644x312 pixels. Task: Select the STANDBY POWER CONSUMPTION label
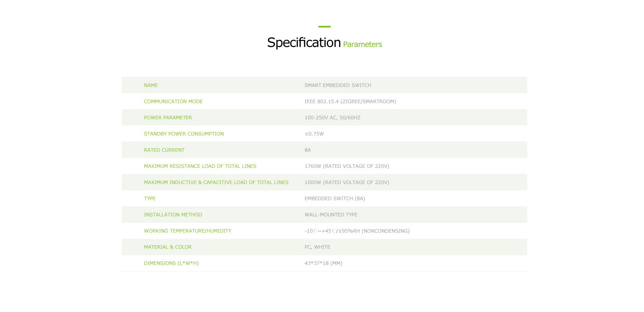point(184,134)
